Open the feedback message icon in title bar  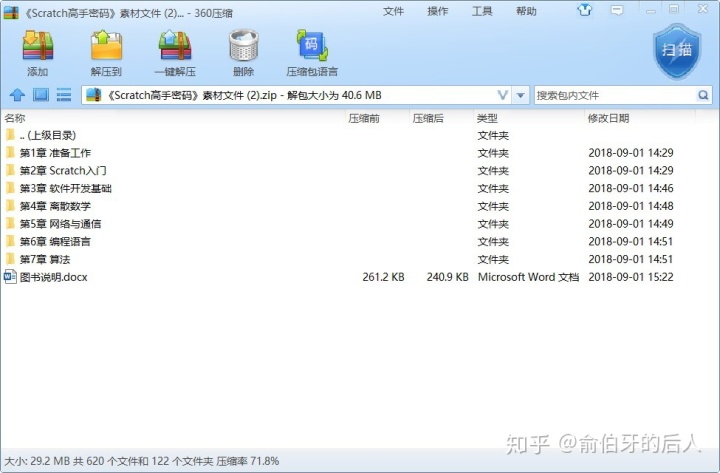(x=616, y=10)
